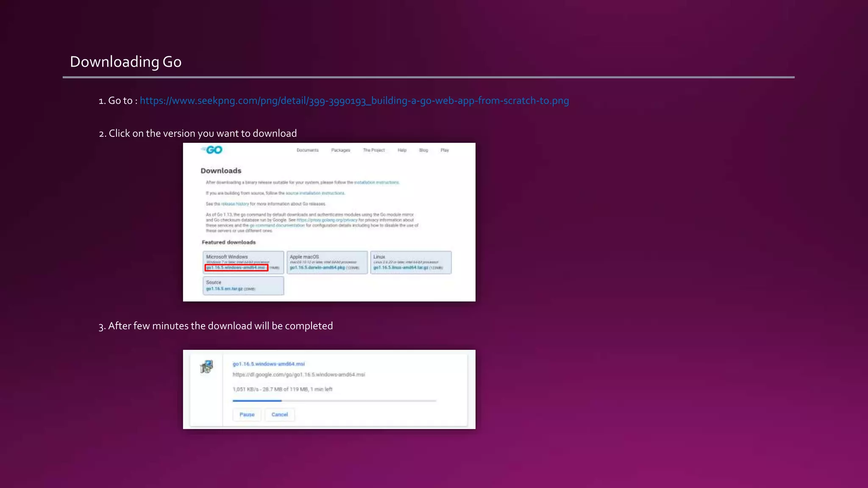
Task: Cancel the Go installer download
Action: [280, 415]
